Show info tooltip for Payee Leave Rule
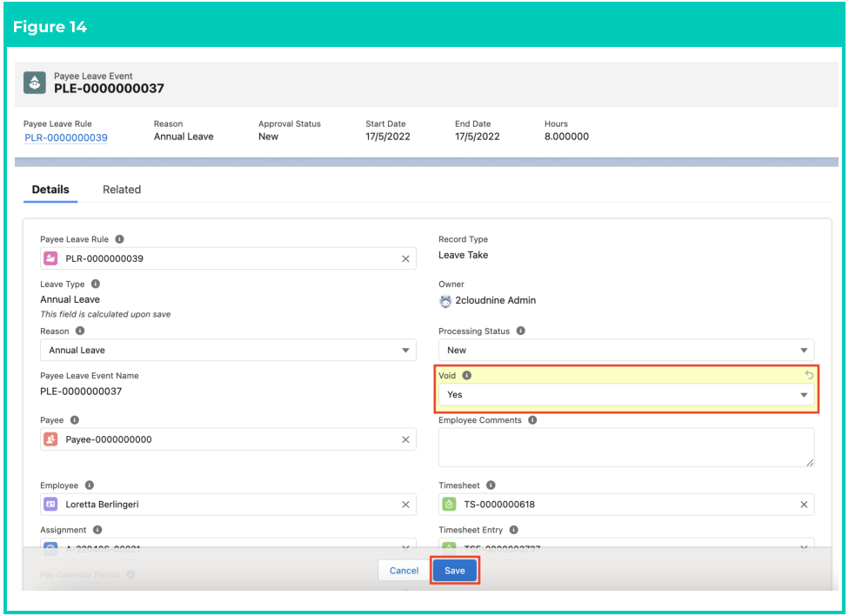This screenshot has height=616, width=849. coord(120,239)
